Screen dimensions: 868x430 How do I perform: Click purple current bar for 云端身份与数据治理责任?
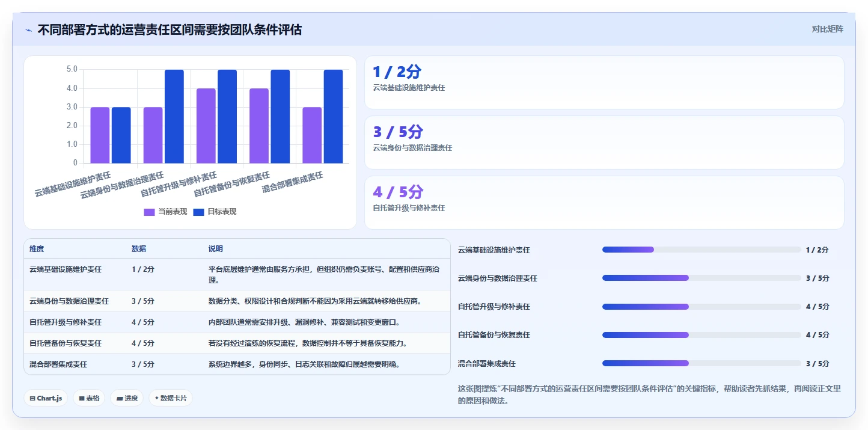(153, 135)
